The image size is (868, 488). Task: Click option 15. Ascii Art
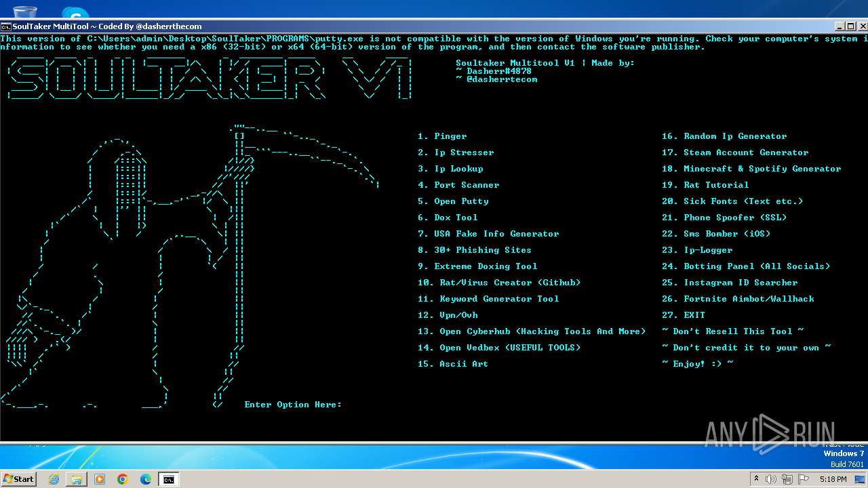[x=453, y=364]
